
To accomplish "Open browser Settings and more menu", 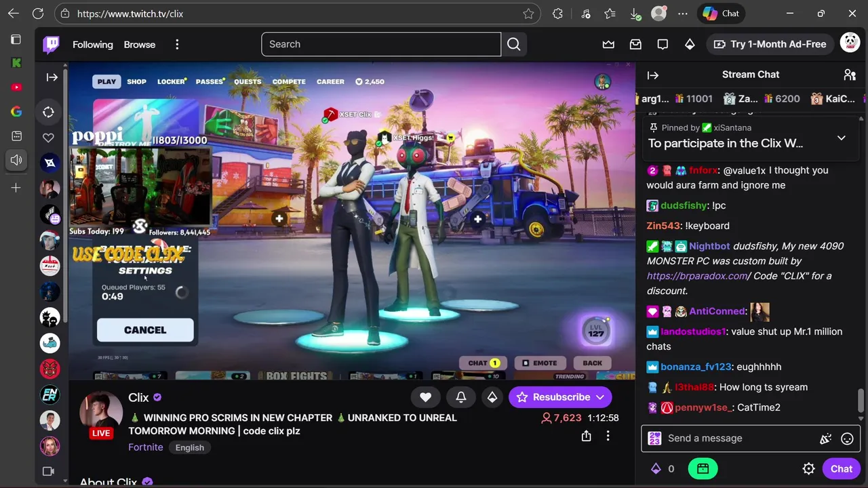I will click(683, 14).
